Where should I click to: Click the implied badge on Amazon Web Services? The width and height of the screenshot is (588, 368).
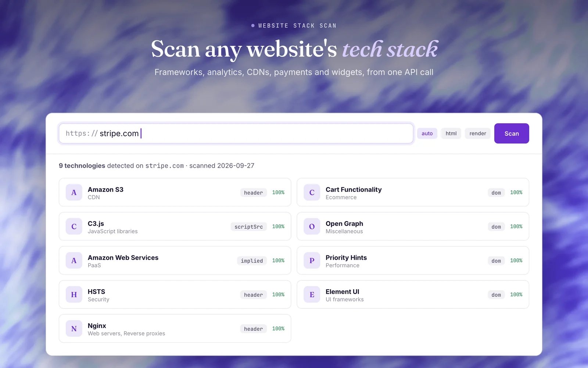pyautogui.click(x=252, y=261)
